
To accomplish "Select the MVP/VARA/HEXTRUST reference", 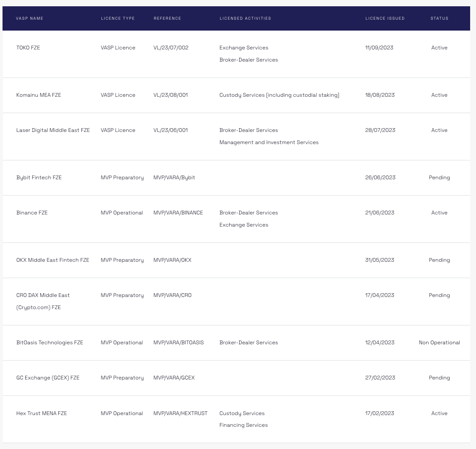I will pos(180,413).
